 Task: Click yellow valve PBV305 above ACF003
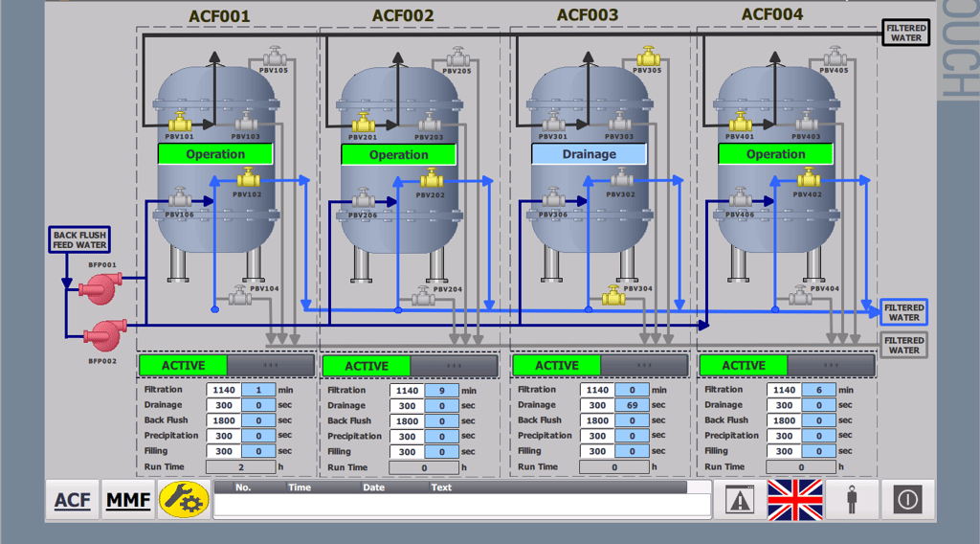coord(648,57)
